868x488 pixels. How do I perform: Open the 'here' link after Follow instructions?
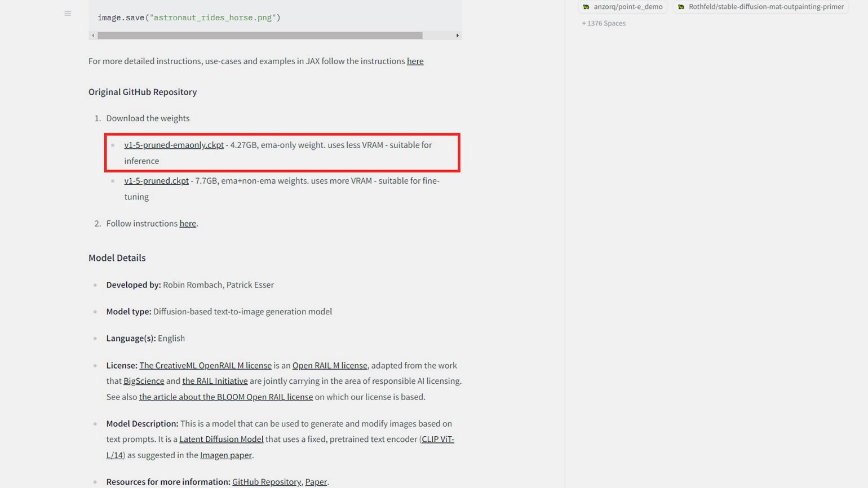click(x=188, y=224)
